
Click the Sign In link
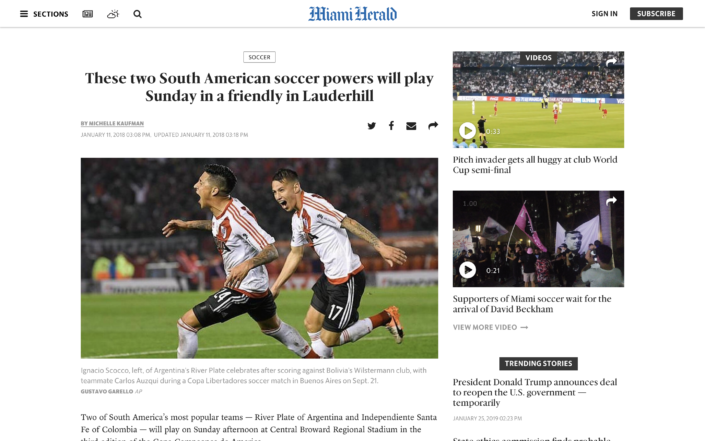[604, 13]
